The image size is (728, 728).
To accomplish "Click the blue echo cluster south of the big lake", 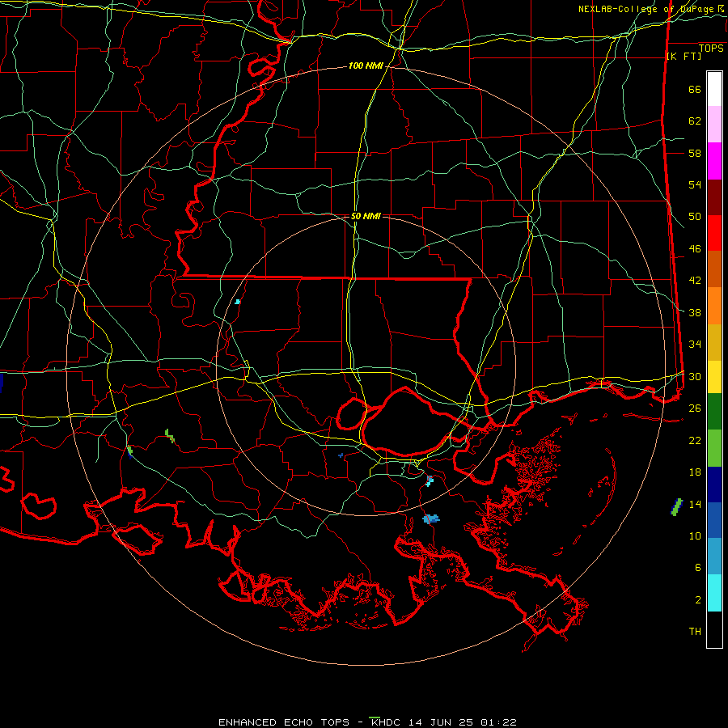I will [x=431, y=518].
